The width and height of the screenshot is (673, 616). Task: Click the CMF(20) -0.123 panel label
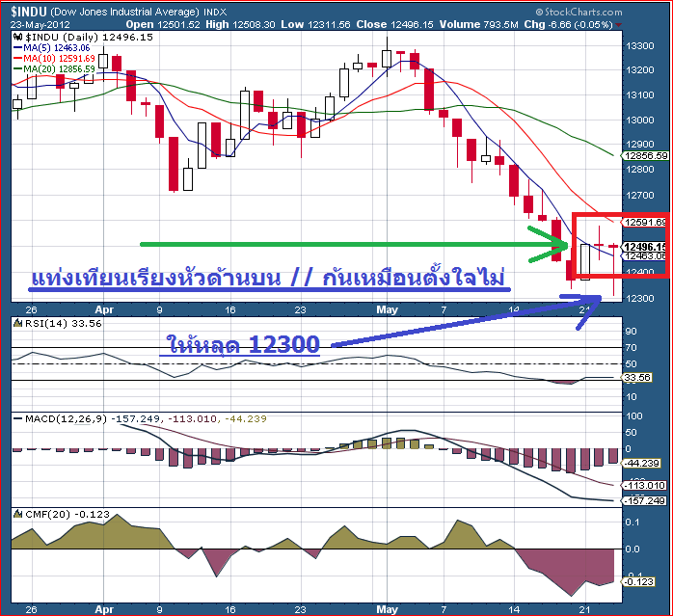pyautogui.click(x=67, y=514)
